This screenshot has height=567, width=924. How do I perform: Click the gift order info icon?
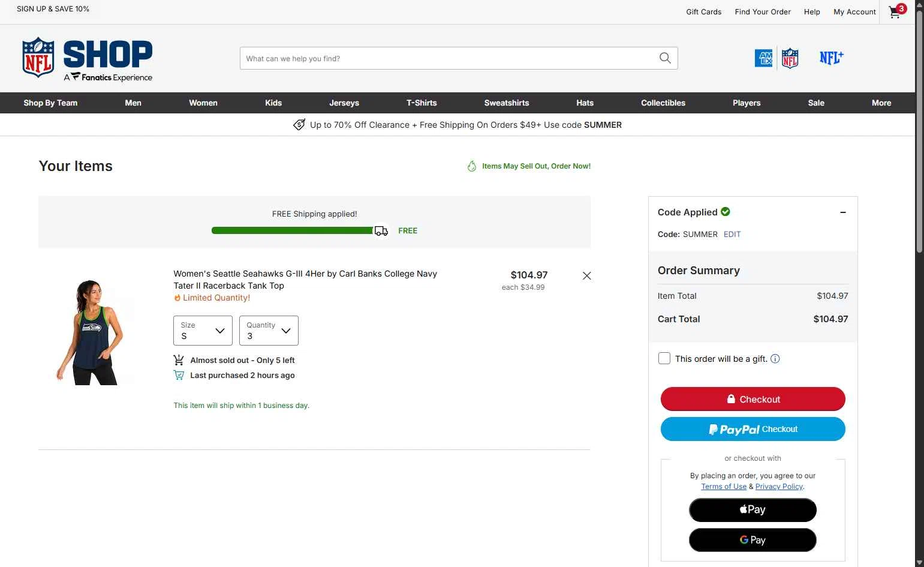point(775,359)
